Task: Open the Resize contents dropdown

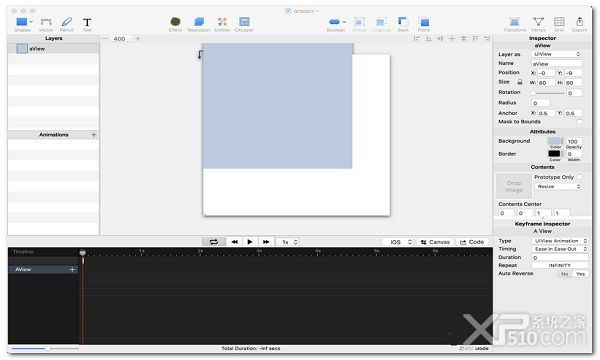Action: coord(558,187)
